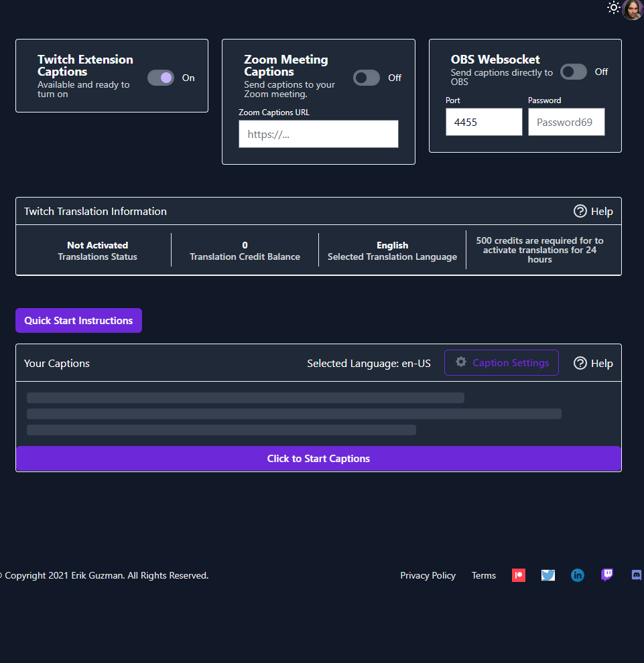644x663 pixels.
Task: Click 'OBS Websocket' card title
Action: (495, 59)
